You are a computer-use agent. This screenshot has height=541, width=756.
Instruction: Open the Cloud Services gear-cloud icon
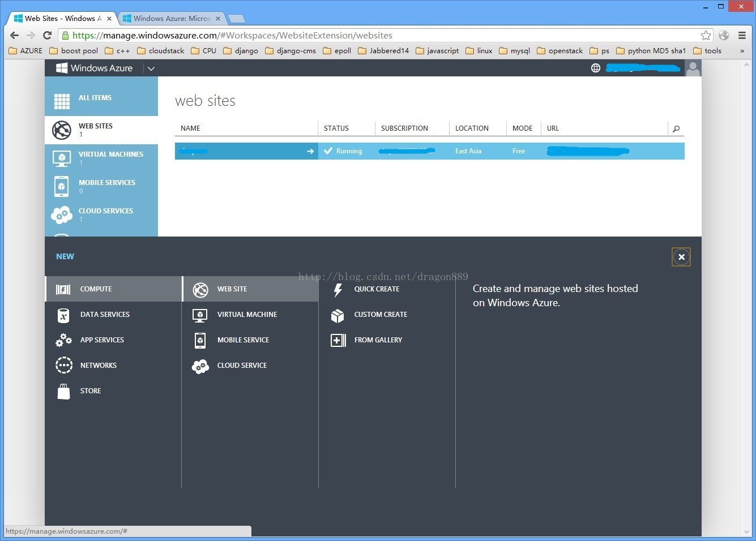tap(62, 214)
